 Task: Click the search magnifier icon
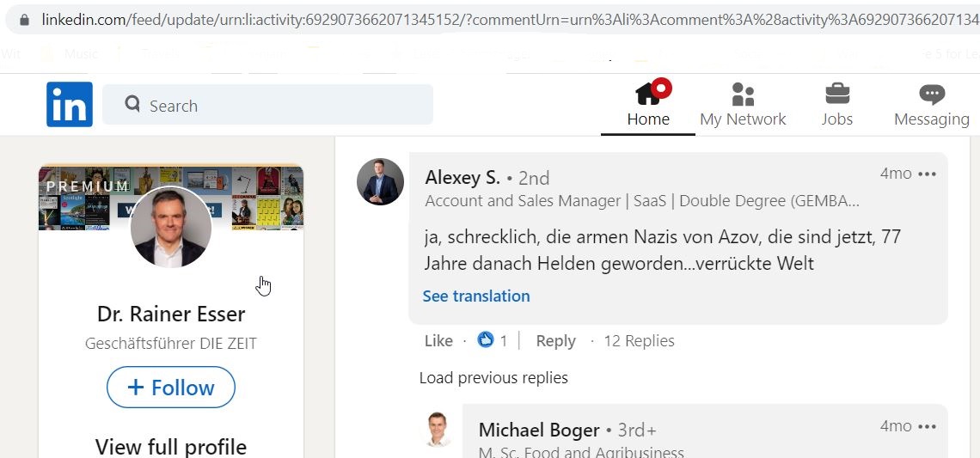coord(132,104)
